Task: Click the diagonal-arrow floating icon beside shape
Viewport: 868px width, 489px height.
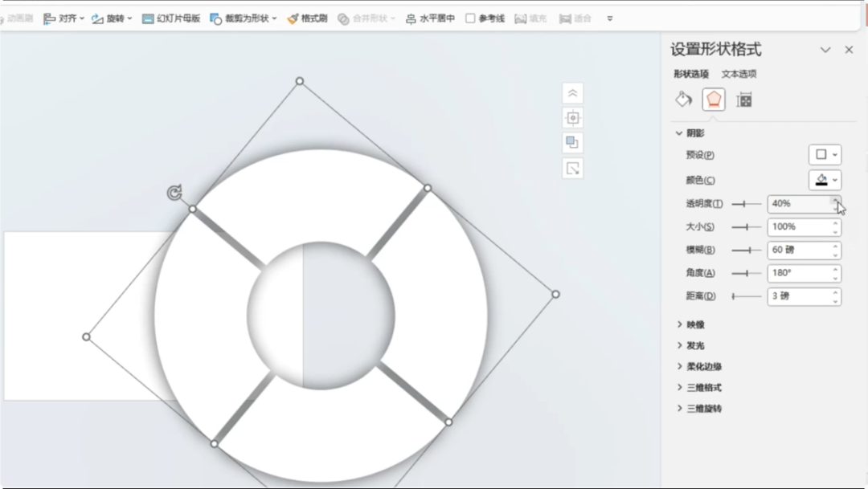Action: pos(572,168)
